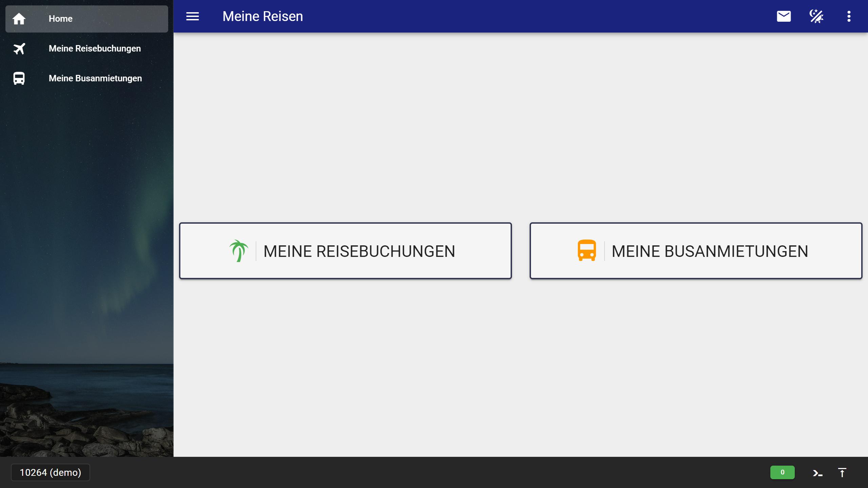The height and width of the screenshot is (488, 868).
Task: Open the hamburger menu in header
Action: click(x=192, y=16)
